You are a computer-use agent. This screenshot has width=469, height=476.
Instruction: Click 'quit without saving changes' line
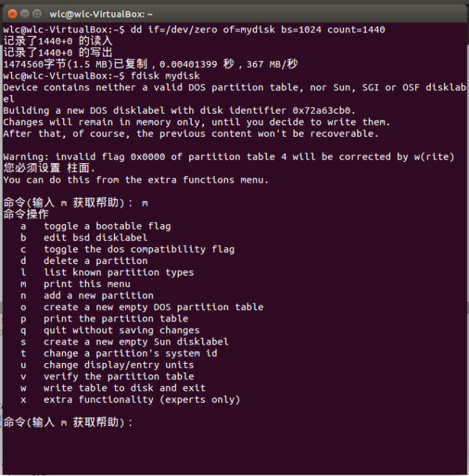point(121,330)
